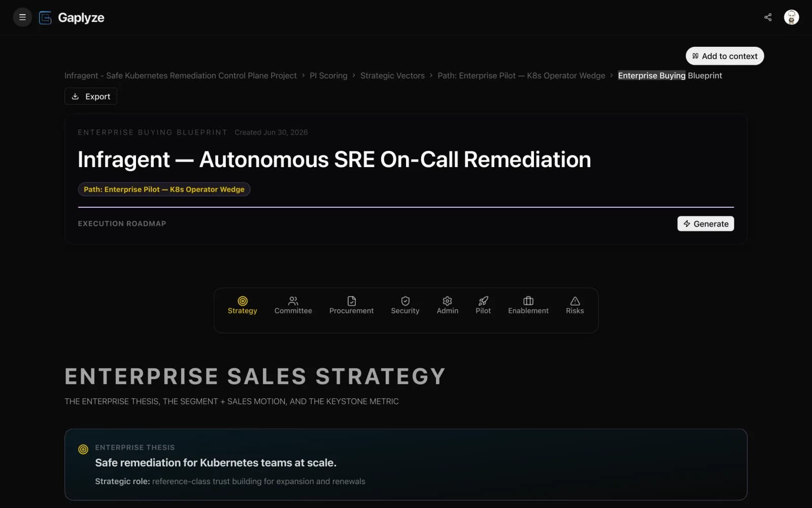Switch to the Committee tab

293,305
